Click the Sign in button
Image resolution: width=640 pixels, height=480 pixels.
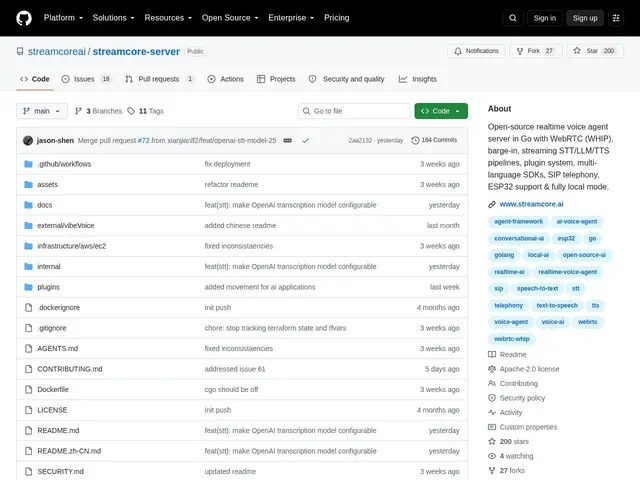coord(544,18)
